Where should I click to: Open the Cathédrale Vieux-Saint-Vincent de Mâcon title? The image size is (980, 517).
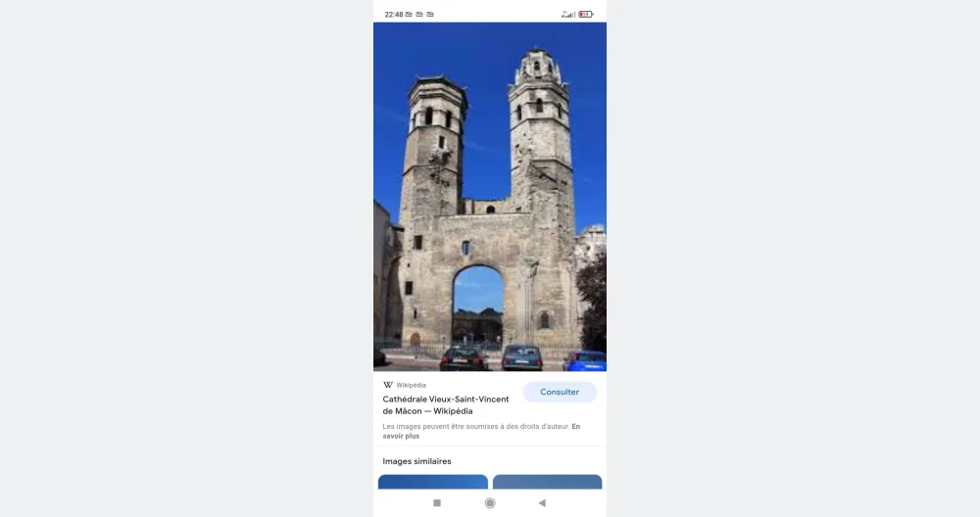coord(446,405)
